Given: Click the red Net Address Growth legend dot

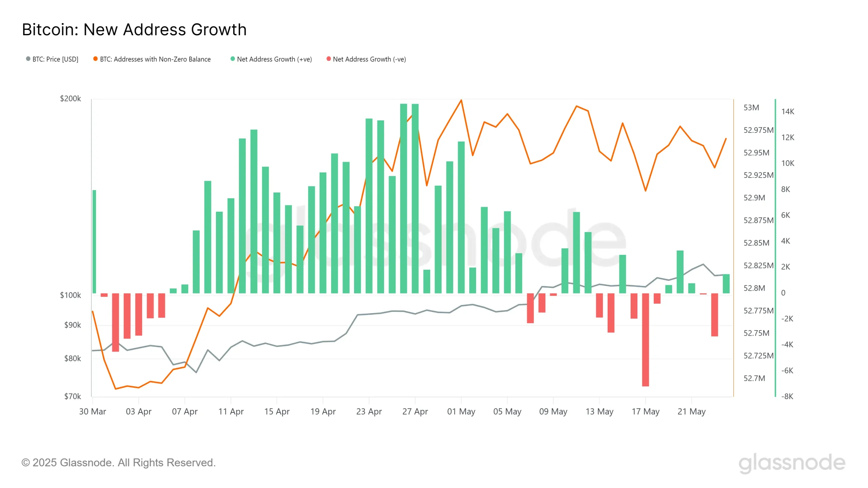Looking at the screenshot, I should tap(329, 59).
